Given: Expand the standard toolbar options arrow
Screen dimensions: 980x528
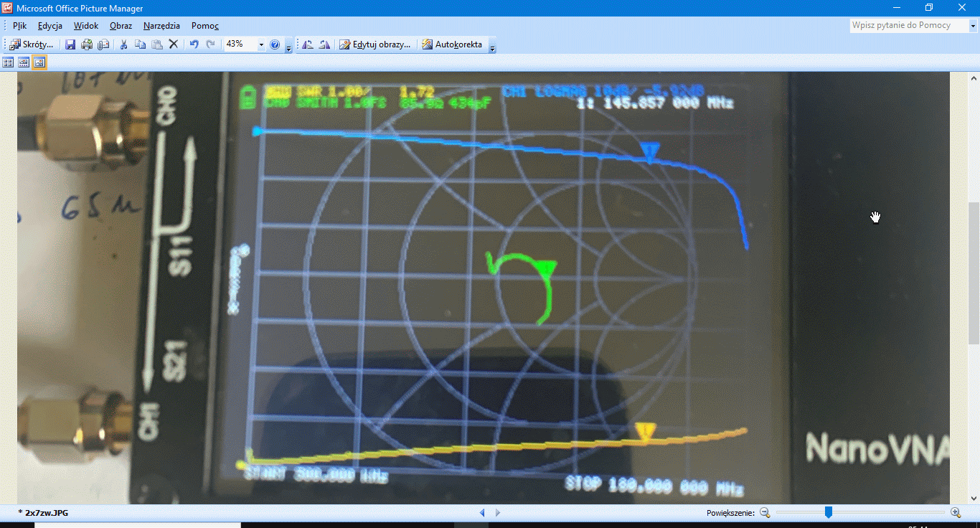Looking at the screenshot, I should (288, 47).
